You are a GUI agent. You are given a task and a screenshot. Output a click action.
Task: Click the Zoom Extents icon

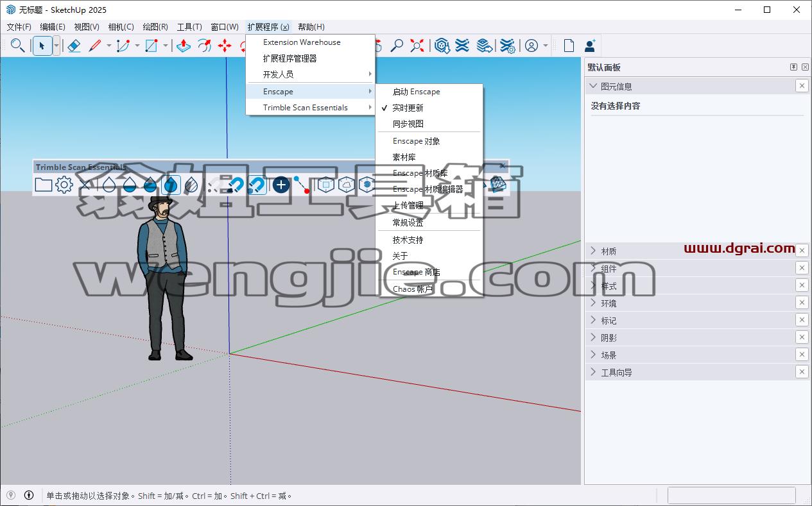[x=417, y=46]
